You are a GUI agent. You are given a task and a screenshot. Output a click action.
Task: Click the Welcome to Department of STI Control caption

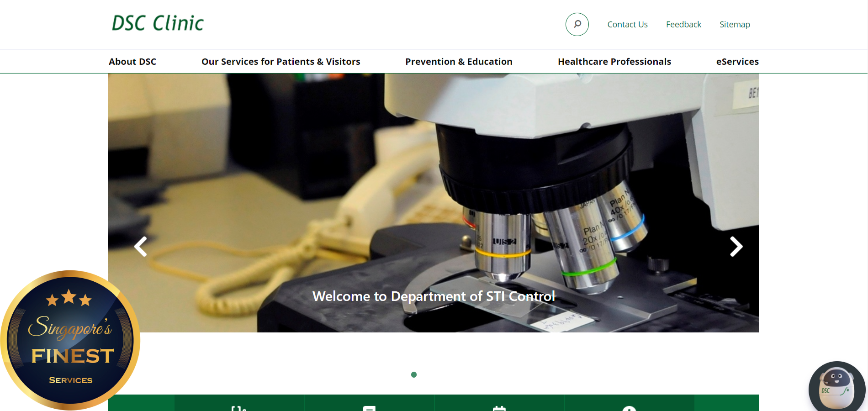[x=434, y=296]
